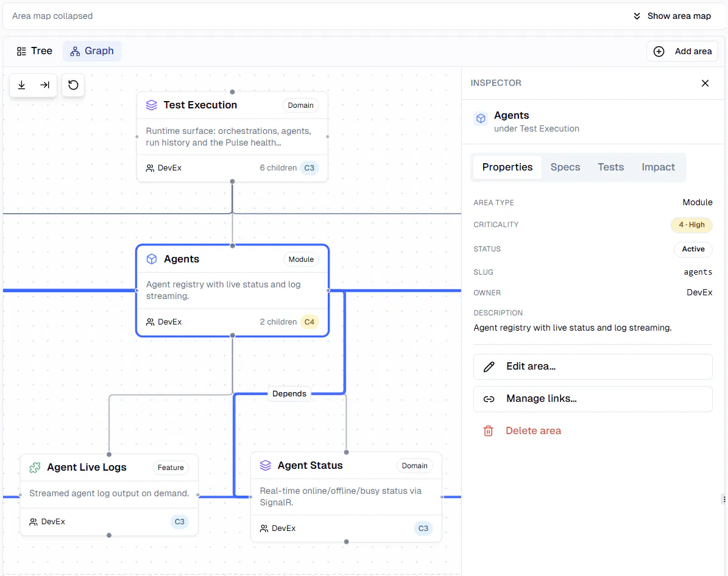Expand the map with Show area map

coord(672,16)
